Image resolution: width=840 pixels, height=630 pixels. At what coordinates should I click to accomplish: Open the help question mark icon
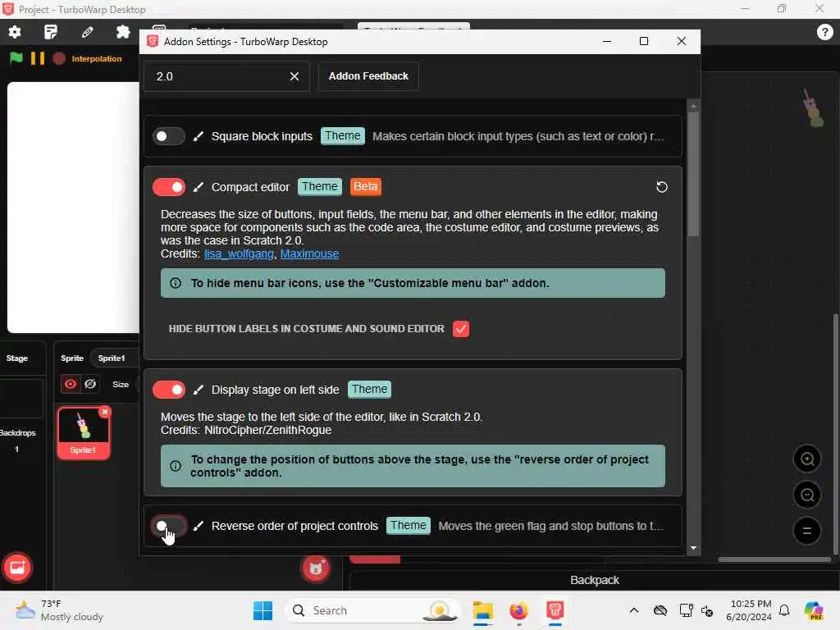(x=824, y=32)
